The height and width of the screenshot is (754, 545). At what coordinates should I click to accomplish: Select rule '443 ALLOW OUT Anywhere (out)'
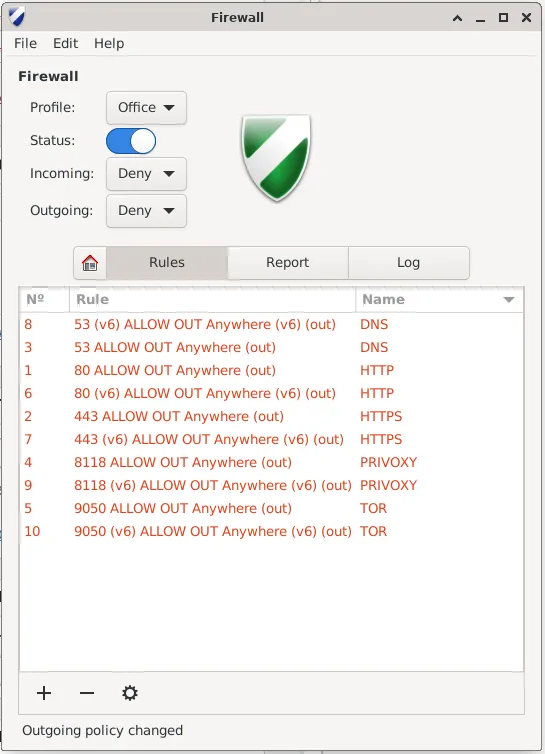click(x=271, y=416)
